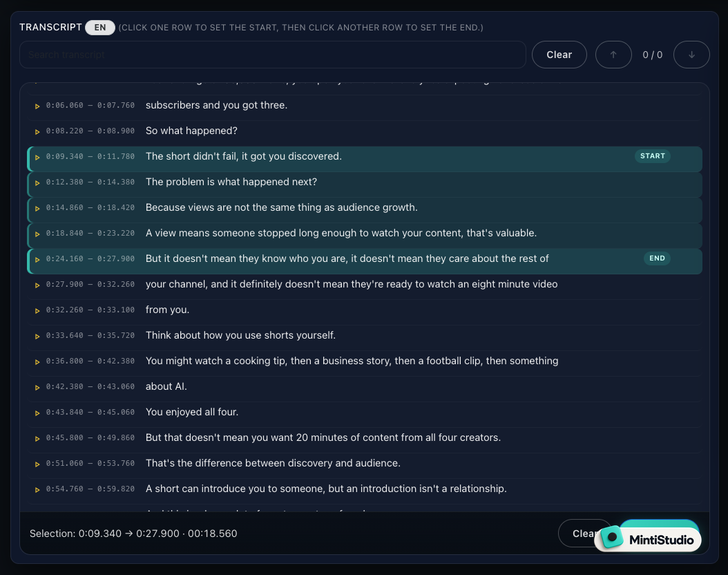Play segment 'The short didn't fail'
This screenshot has height=575, width=728.
tap(37, 158)
